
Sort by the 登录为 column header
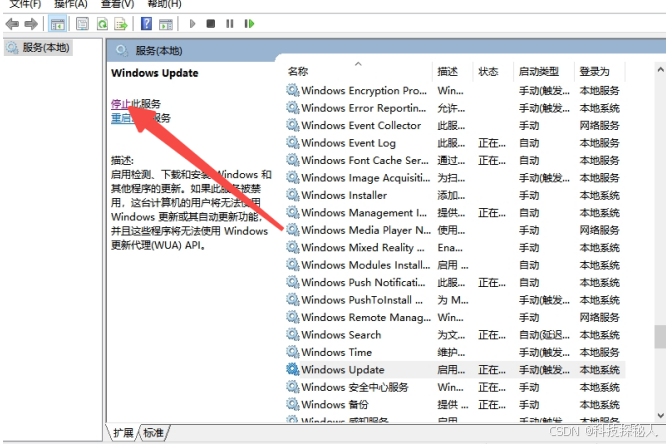(x=595, y=71)
